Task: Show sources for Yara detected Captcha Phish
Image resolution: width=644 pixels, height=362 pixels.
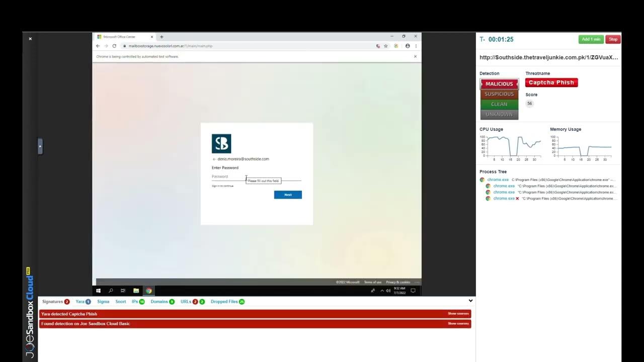Action: [458, 314]
